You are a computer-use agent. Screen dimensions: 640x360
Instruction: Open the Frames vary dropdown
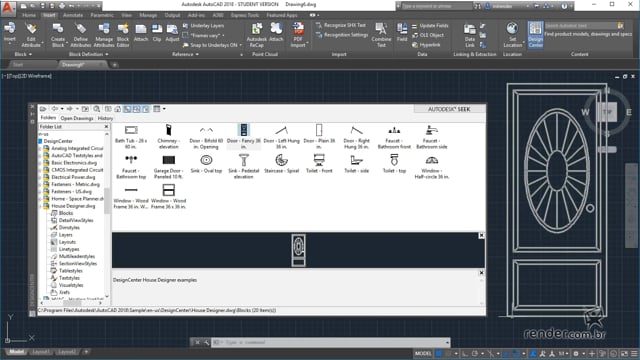[x=223, y=36]
